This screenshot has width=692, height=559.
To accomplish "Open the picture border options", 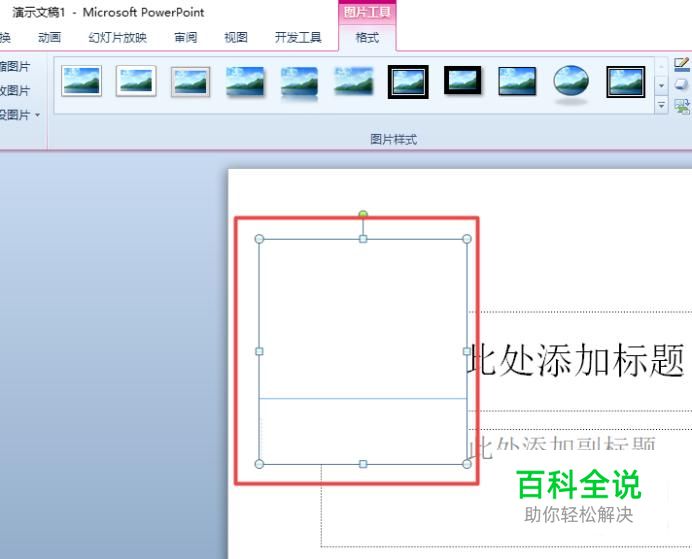I will (682, 65).
